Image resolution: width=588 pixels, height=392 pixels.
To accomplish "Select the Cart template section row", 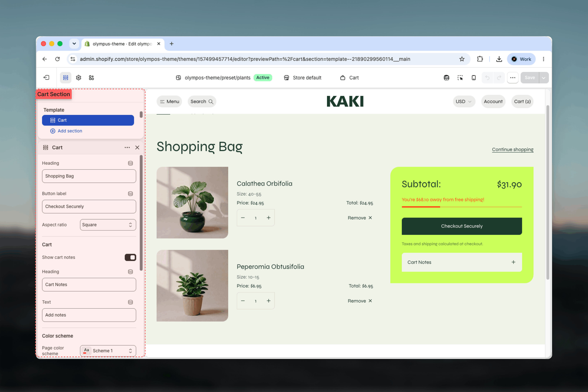I will (x=88, y=120).
